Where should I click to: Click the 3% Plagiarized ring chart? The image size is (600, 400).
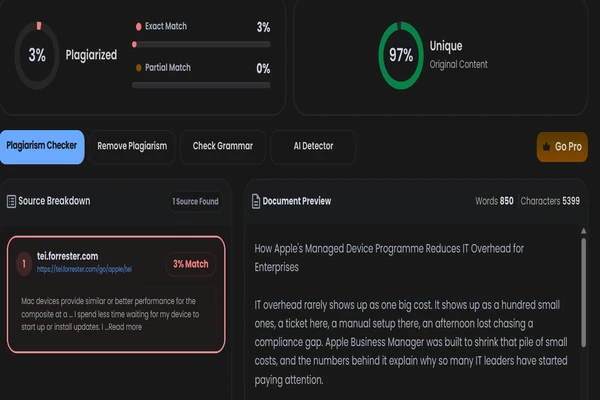tap(37, 56)
